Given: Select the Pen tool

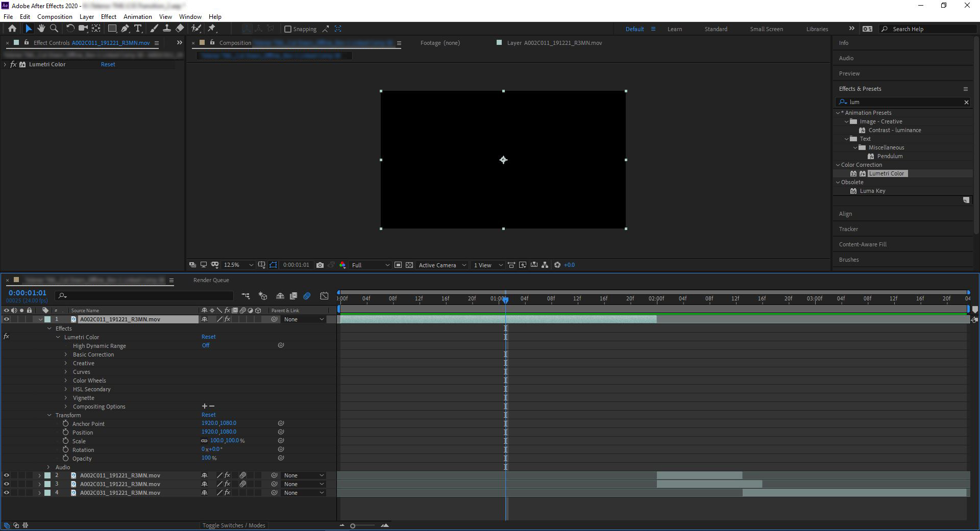Looking at the screenshot, I should pos(125,29).
